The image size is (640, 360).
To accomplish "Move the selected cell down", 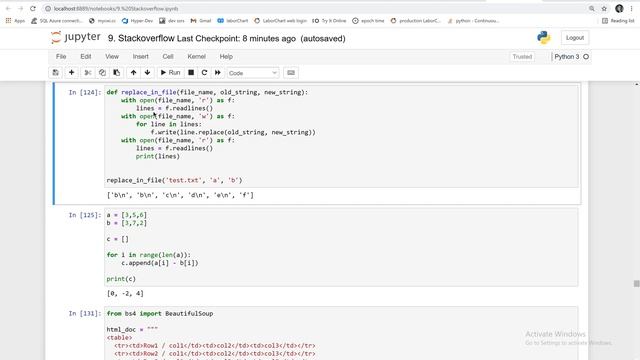I will click(x=147, y=73).
